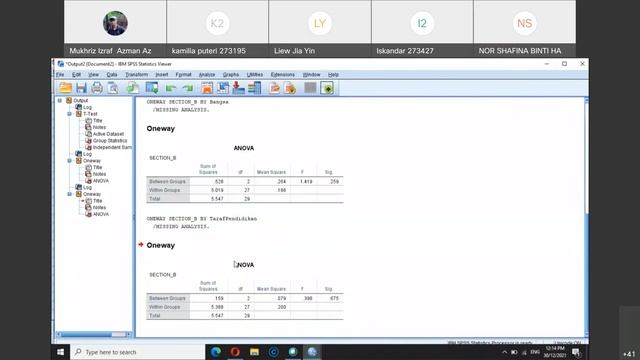Select the T-Test outline item

pos(90,114)
